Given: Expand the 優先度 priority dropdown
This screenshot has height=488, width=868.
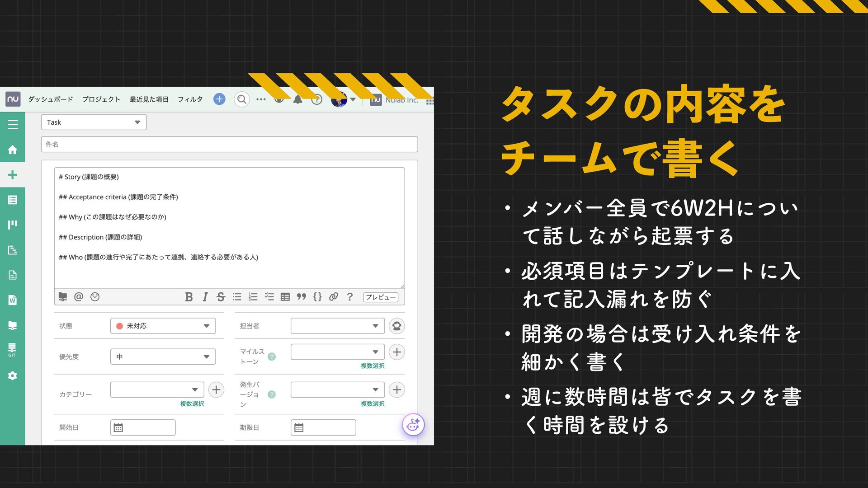Looking at the screenshot, I should tap(163, 357).
